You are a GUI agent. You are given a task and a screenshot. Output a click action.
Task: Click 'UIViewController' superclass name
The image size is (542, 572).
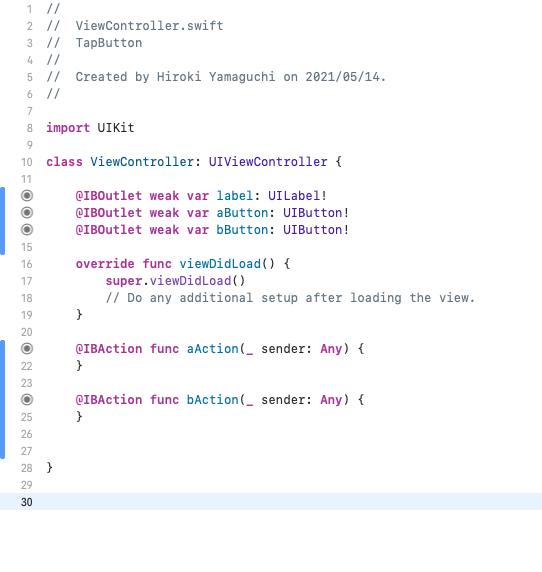[x=268, y=162]
